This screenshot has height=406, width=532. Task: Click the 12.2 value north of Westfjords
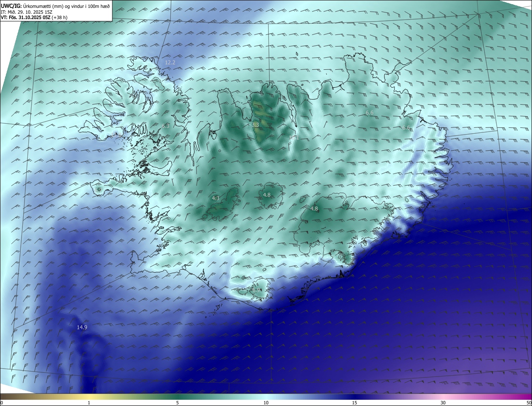coord(170,63)
